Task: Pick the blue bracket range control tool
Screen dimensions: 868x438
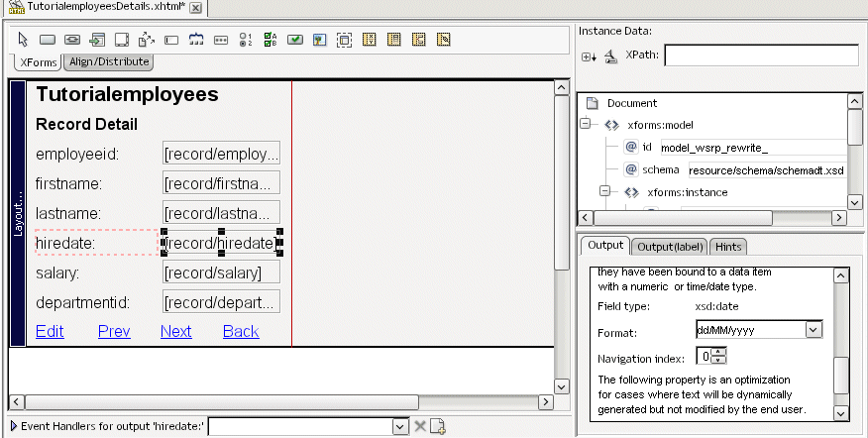Action: pos(196,40)
